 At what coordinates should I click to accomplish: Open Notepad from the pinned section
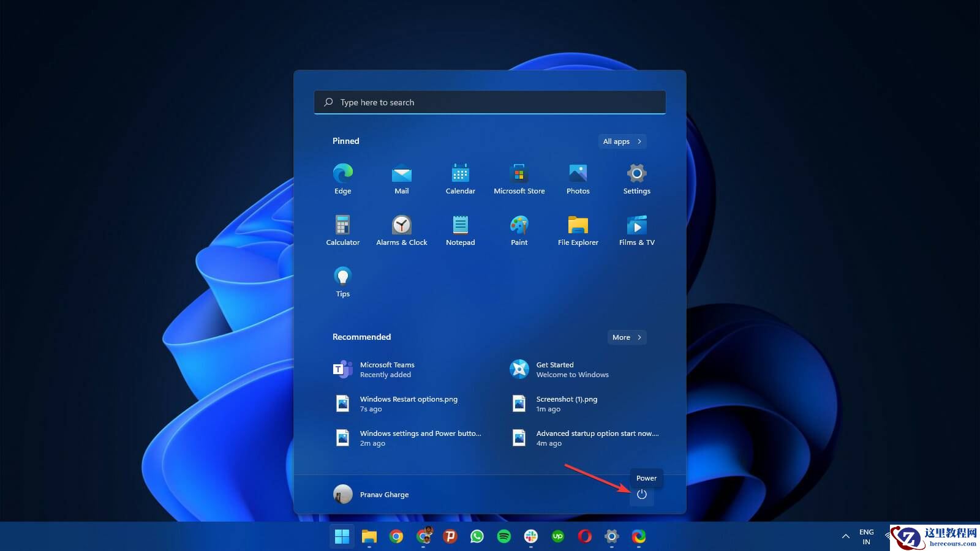click(460, 225)
